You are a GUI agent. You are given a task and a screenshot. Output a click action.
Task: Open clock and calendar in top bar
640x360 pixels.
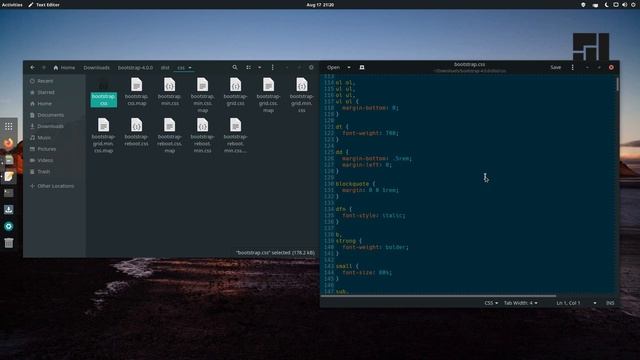320,4
